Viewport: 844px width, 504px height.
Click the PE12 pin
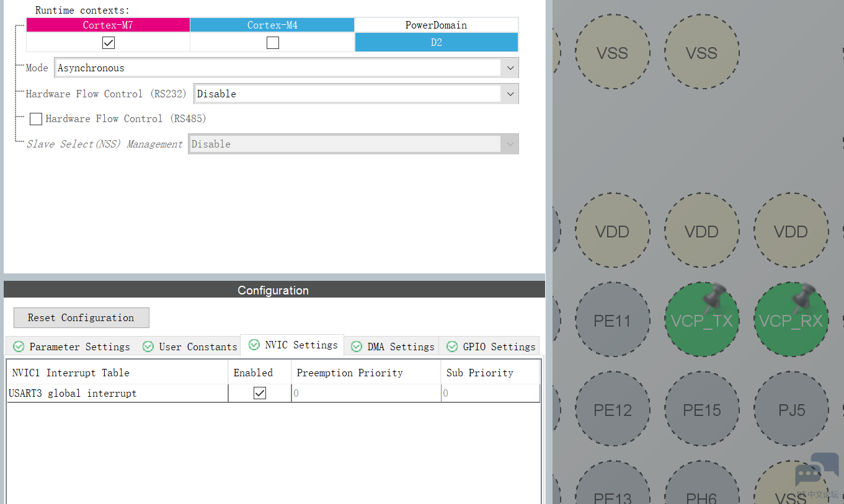click(x=613, y=409)
